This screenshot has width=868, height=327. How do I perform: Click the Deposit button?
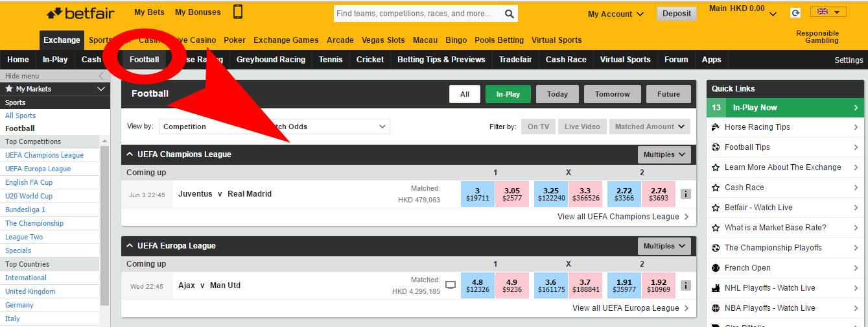click(x=677, y=13)
